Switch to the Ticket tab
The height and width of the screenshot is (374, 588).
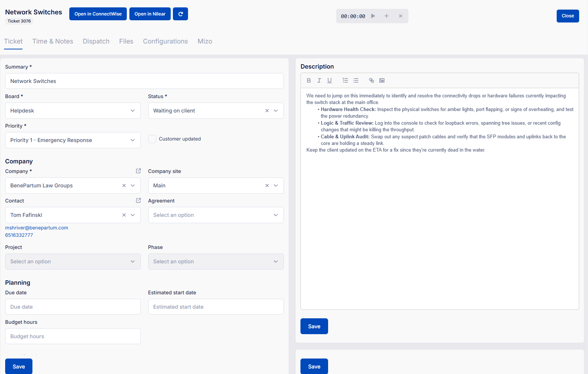(13, 41)
